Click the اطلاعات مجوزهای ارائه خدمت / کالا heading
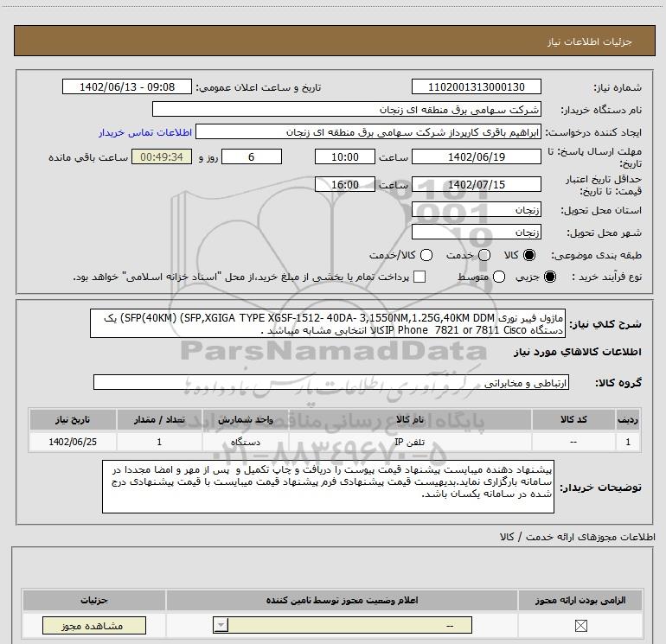Image resolution: width=666 pixels, height=644 pixels. (x=577, y=537)
